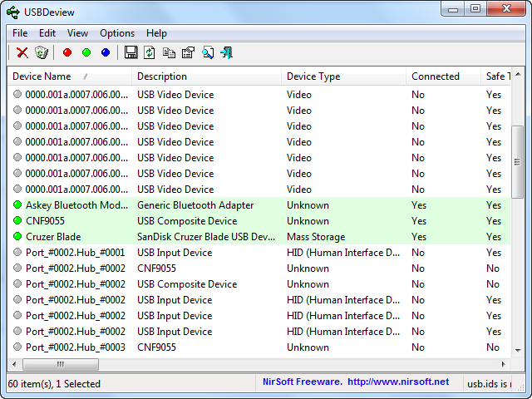Click the red dot disconnect device icon
532x399 pixels.
click(x=67, y=52)
